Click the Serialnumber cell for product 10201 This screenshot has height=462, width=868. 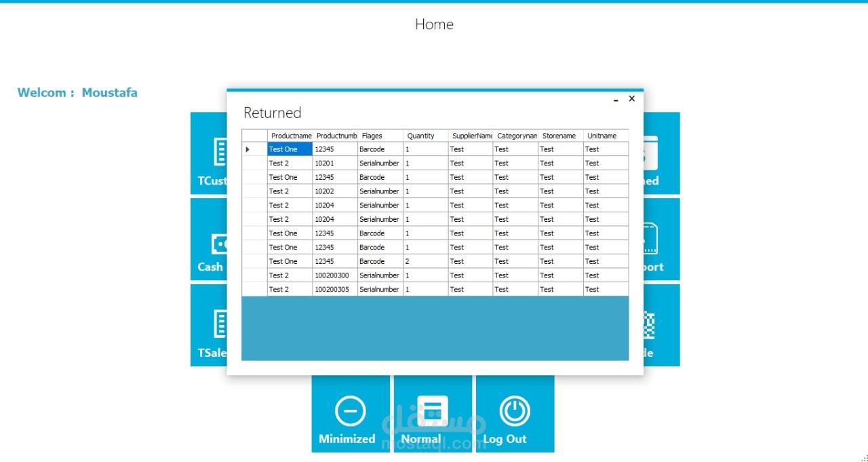point(380,163)
